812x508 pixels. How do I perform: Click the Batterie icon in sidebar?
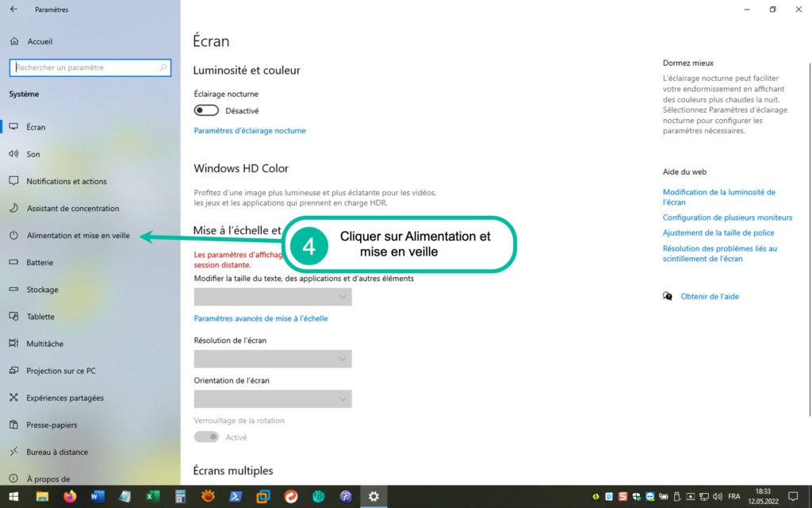(x=13, y=263)
